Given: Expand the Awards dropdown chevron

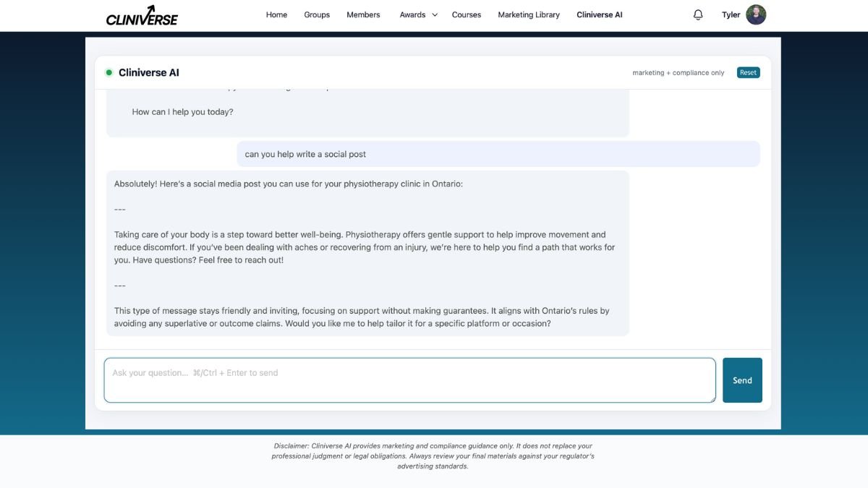Looking at the screenshot, I should pyautogui.click(x=435, y=14).
